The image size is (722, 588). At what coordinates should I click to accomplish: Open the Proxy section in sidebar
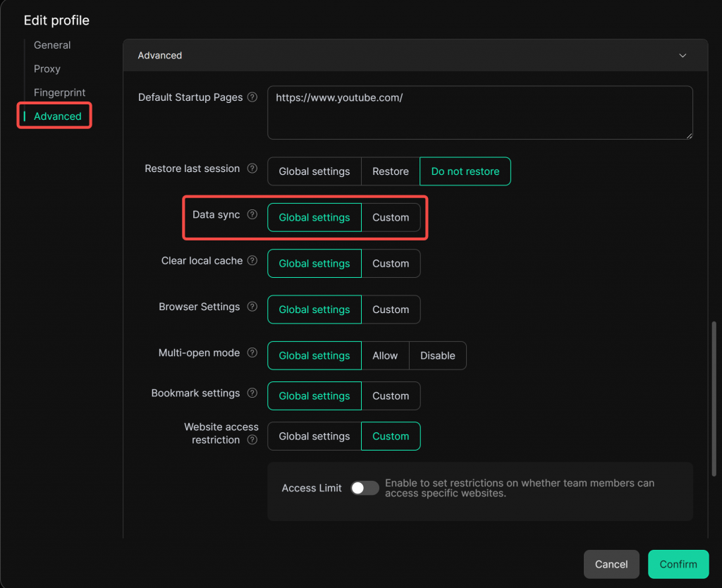click(x=47, y=69)
